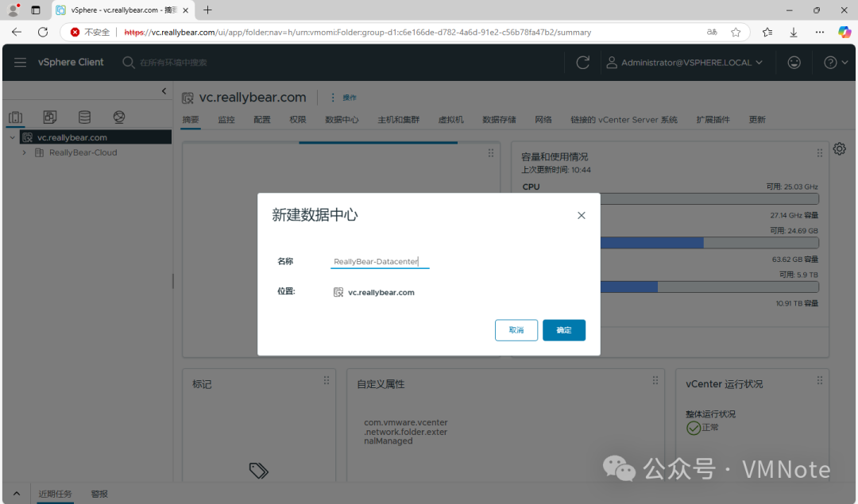858x504 pixels.
Task: Open browser downloads icon
Action: 794,33
